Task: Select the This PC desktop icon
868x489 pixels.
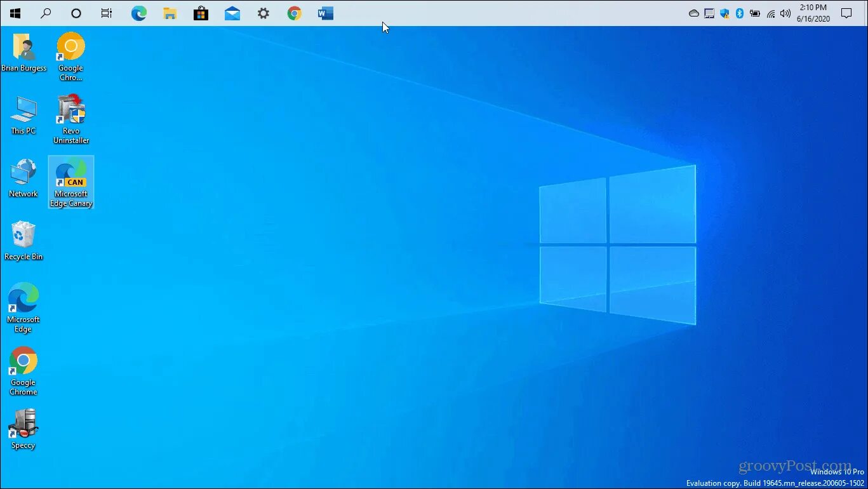Action: pyautogui.click(x=23, y=115)
